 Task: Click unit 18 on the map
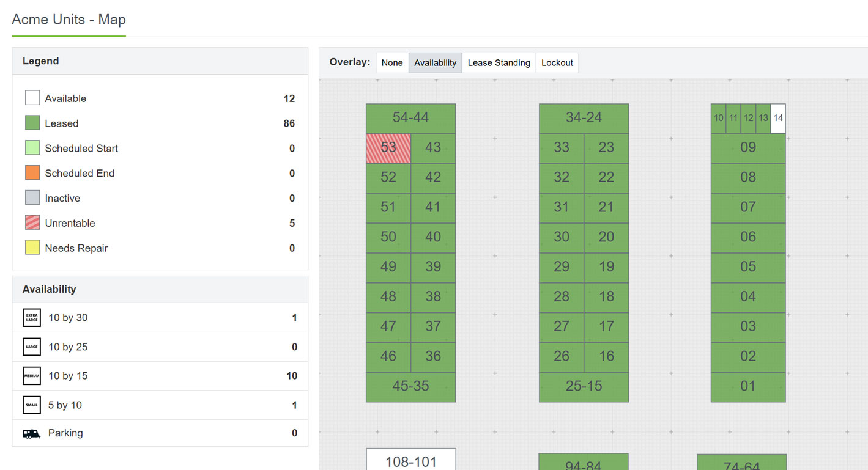(606, 297)
